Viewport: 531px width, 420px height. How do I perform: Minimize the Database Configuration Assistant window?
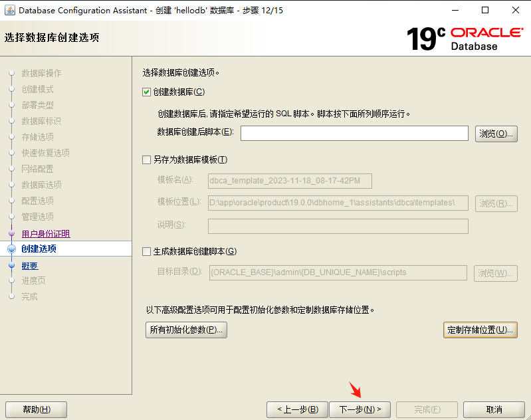[455, 10]
